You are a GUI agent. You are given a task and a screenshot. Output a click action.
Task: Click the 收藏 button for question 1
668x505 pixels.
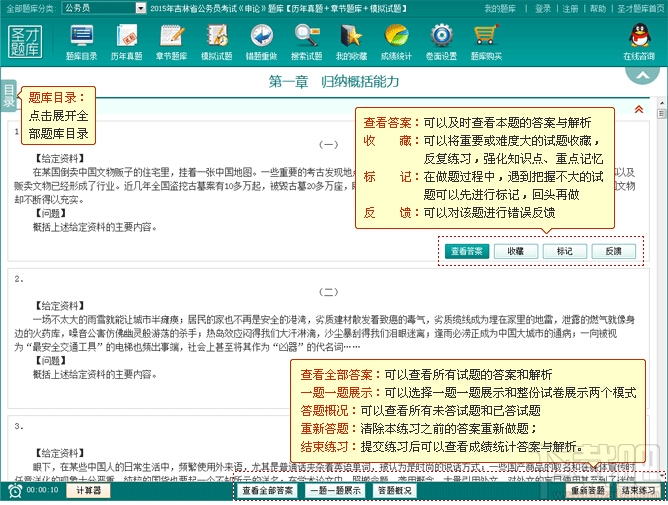516,251
